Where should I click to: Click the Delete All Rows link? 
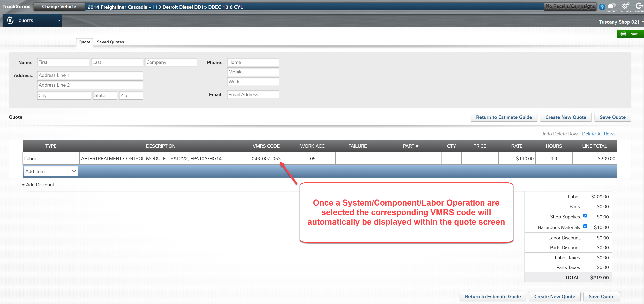click(x=598, y=134)
